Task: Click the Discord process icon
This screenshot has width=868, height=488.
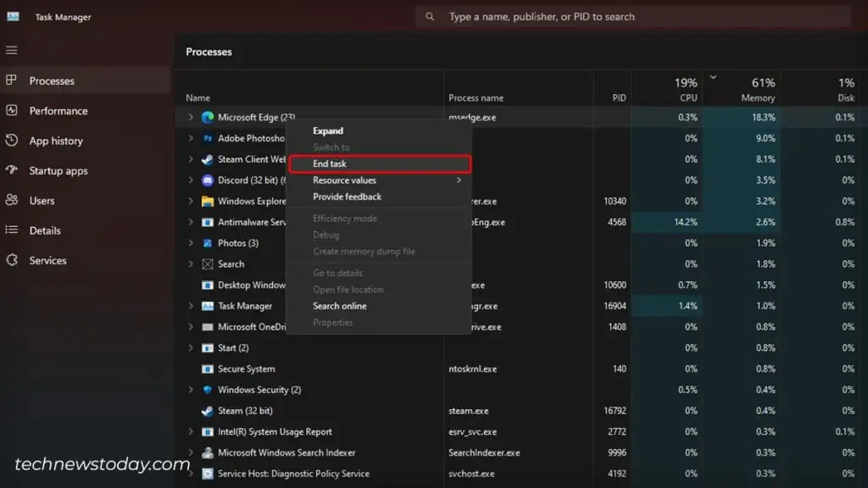Action: click(x=208, y=180)
